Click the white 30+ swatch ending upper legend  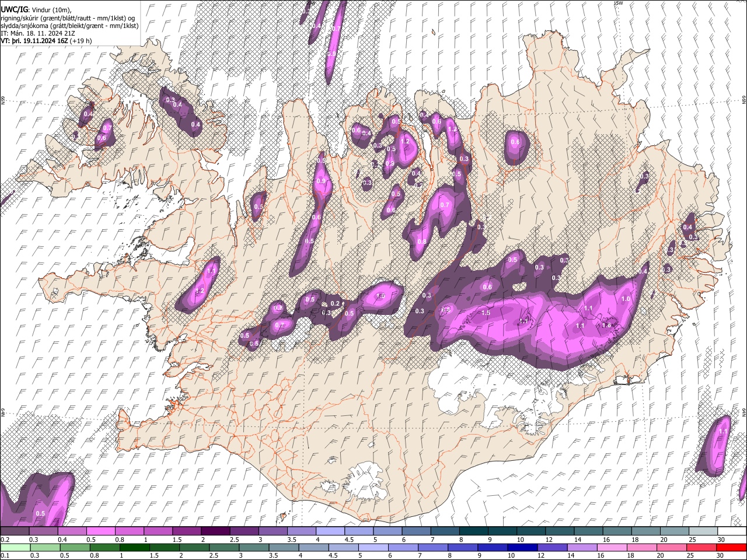coord(732,531)
